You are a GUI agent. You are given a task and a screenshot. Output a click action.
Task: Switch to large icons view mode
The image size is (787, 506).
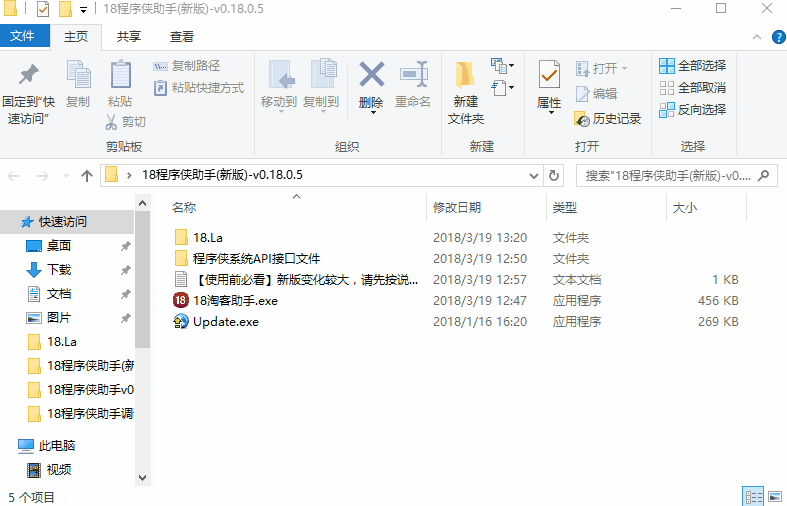[x=774, y=496]
